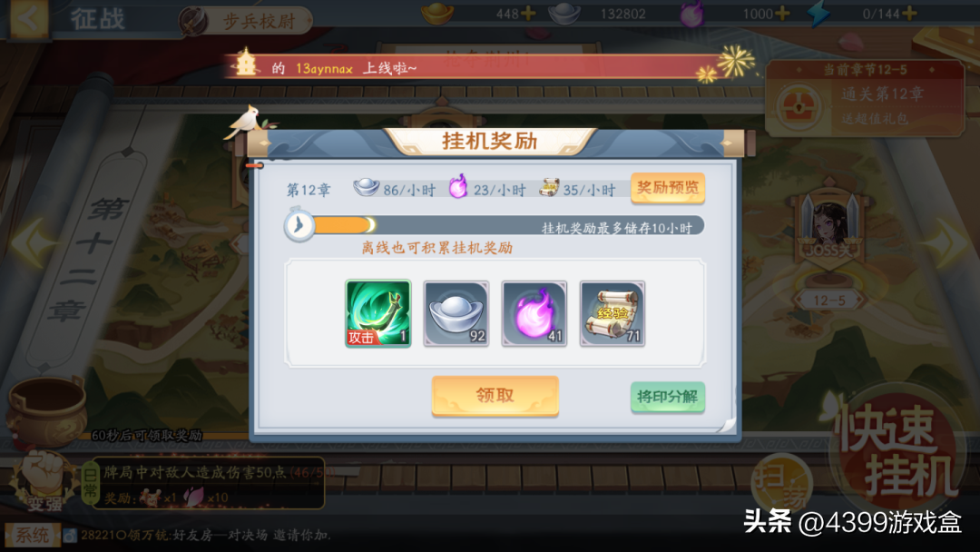Open the 奖励预览 reward preview

[x=668, y=188]
